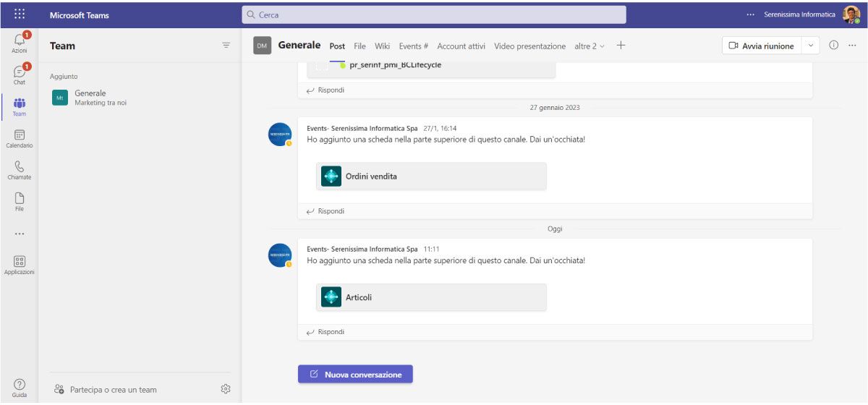Click the Ordini vendita app icon
The width and height of the screenshot is (868, 405).
[331, 176]
